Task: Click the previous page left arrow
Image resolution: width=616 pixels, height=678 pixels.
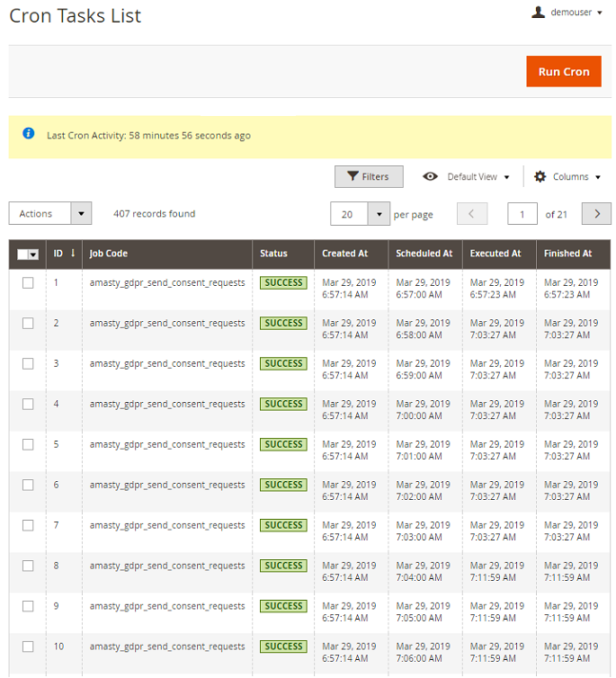Action: coord(472,214)
